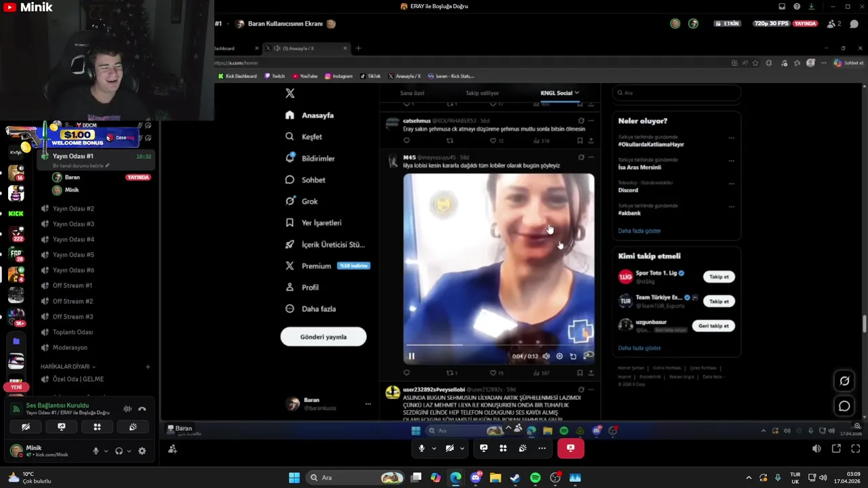The width and height of the screenshot is (868, 488).
Task: Pop out the stream window
Action: tap(836, 449)
